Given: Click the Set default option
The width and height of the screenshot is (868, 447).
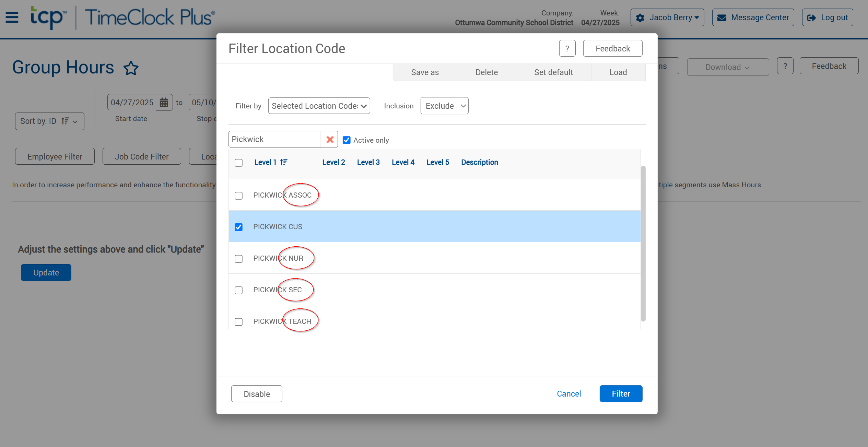Looking at the screenshot, I should (x=553, y=72).
